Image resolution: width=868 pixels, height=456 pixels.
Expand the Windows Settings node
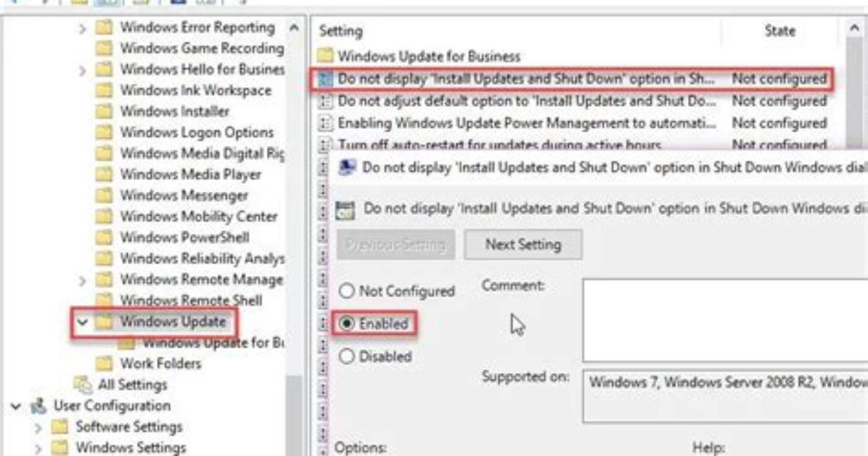(x=38, y=448)
